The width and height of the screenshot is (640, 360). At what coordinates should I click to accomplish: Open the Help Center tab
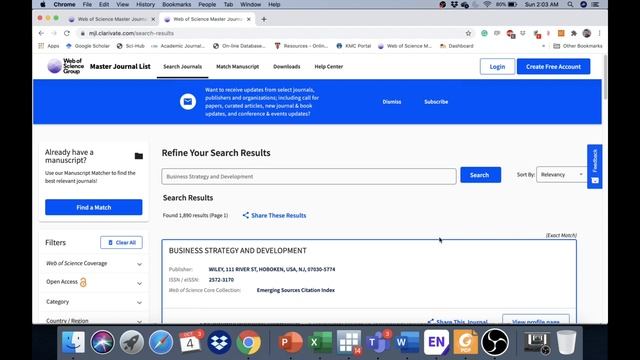[329, 67]
